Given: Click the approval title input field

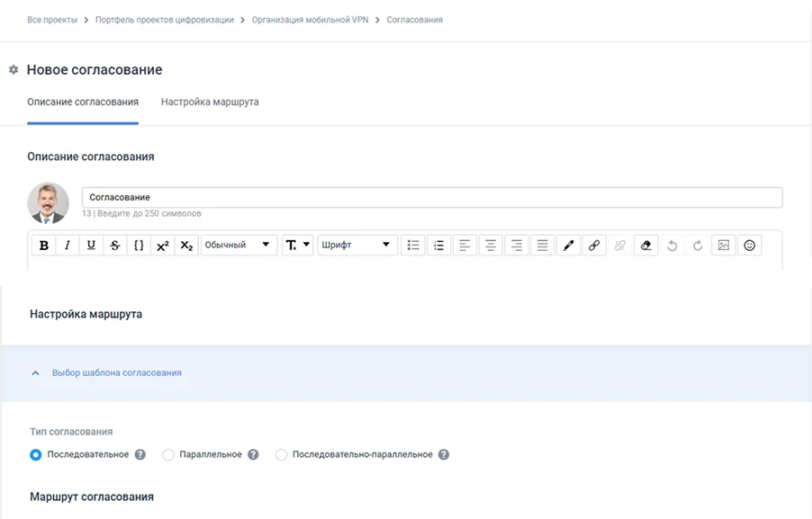Looking at the screenshot, I should point(432,197).
